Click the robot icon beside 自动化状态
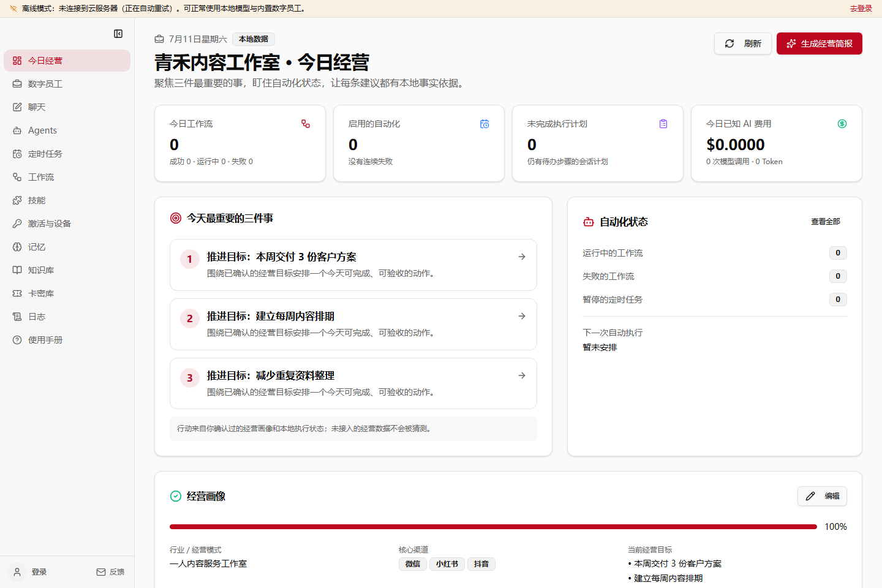 coord(589,222)
